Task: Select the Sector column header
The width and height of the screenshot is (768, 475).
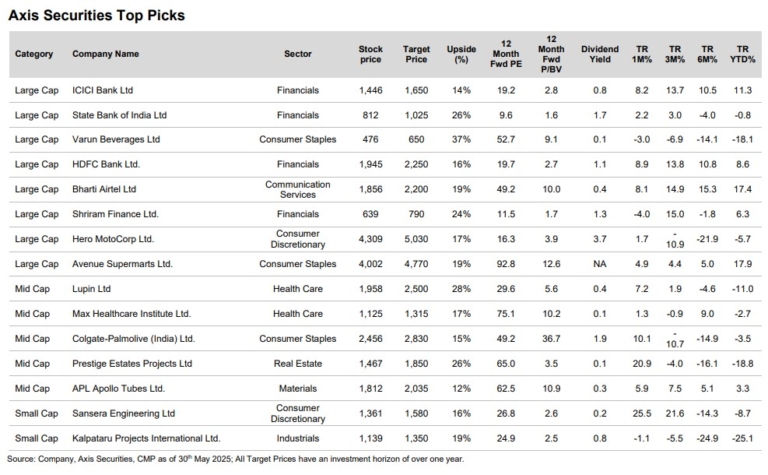Action: (x=298, y=54)
